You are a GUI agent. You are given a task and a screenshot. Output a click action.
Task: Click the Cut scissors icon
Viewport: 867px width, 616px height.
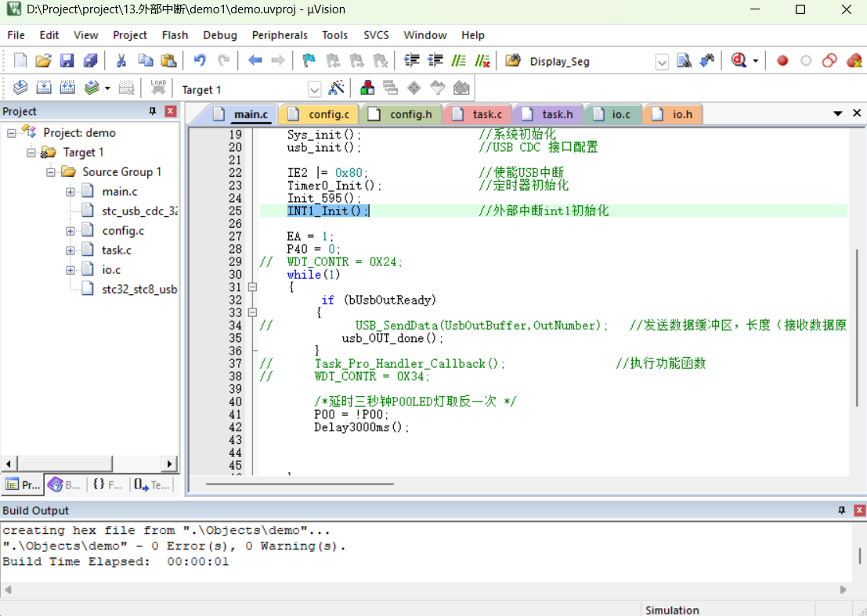click(121, 61)
